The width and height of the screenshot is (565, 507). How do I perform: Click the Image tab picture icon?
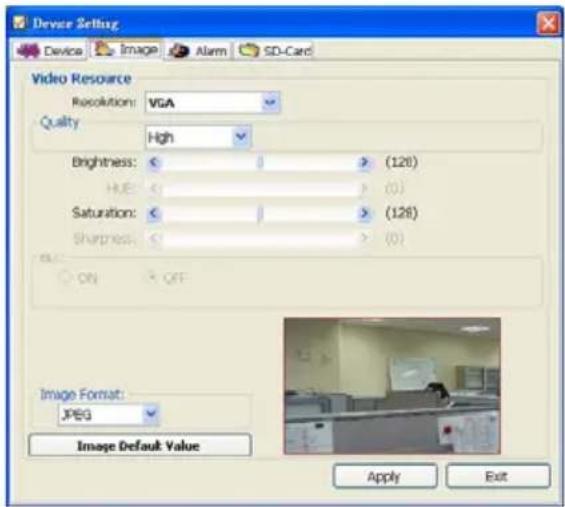[x=104, y=49]
